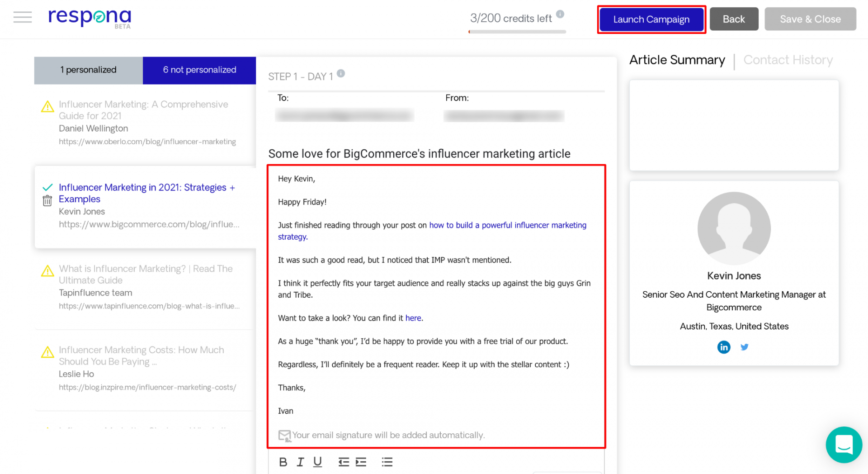Viewport: 868px width, 474px height.
Task: Click the bigcommerce.com blog URL
Action: pos(149,224)
